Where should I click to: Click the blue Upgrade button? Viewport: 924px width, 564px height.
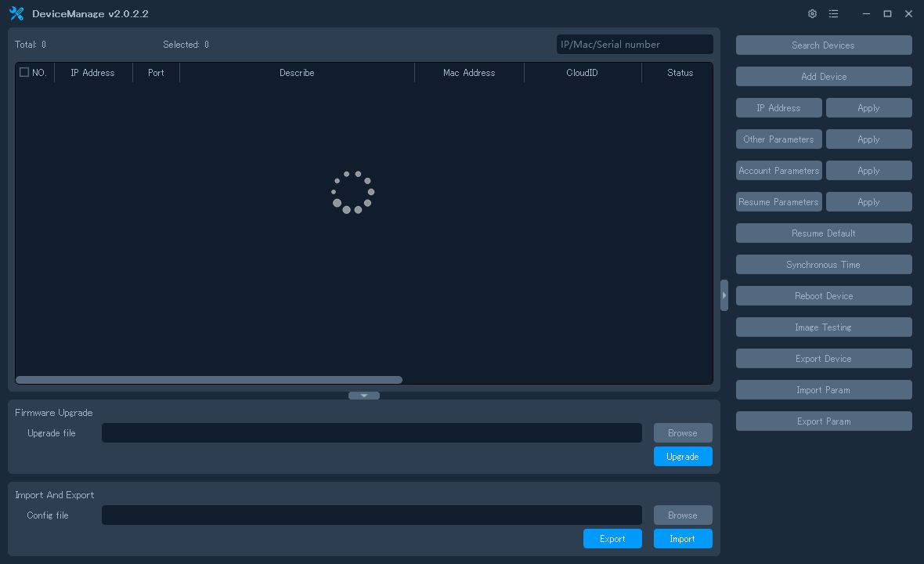(682, 457)
